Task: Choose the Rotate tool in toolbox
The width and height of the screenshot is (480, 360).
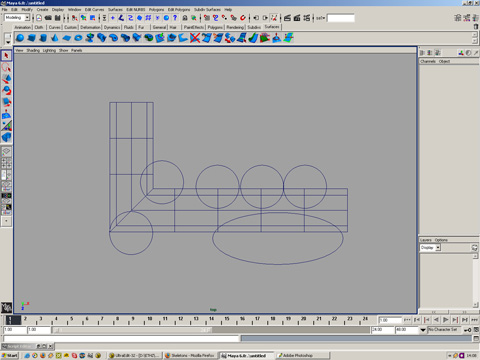Action: point(6,90)
